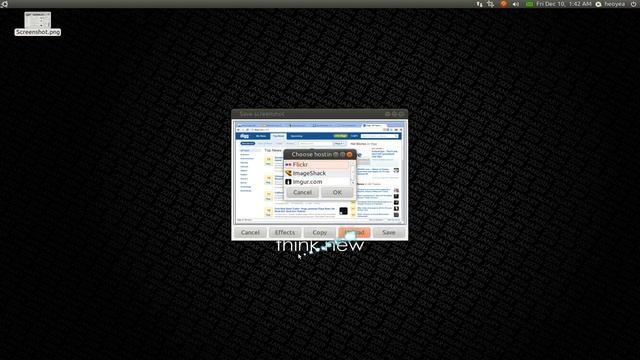Screen dimensions: 640x360
Task: Open the network connections tray icon
Action: tap(479, 4)
